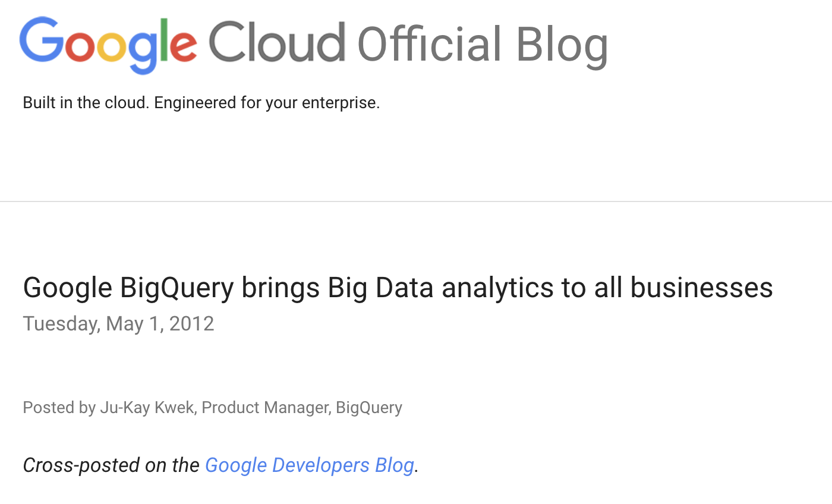The width and height of the screenshot is (832, 504).
Task: Click the gray Cloud wordmark
Action: coord(277,42)
